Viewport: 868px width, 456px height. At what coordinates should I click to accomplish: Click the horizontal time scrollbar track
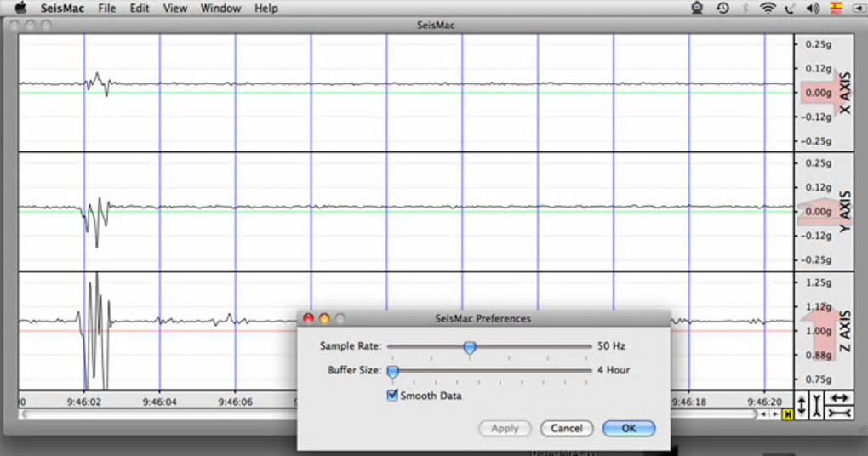(387, 414)
